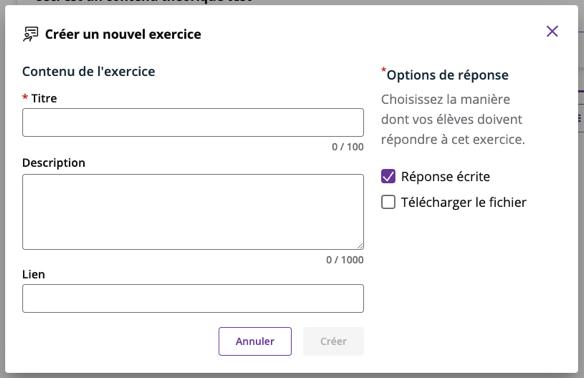Viewport: 584px width, 378px height.
Task: Click the Options de réponse heading
Action: click(x=447, y=75)
